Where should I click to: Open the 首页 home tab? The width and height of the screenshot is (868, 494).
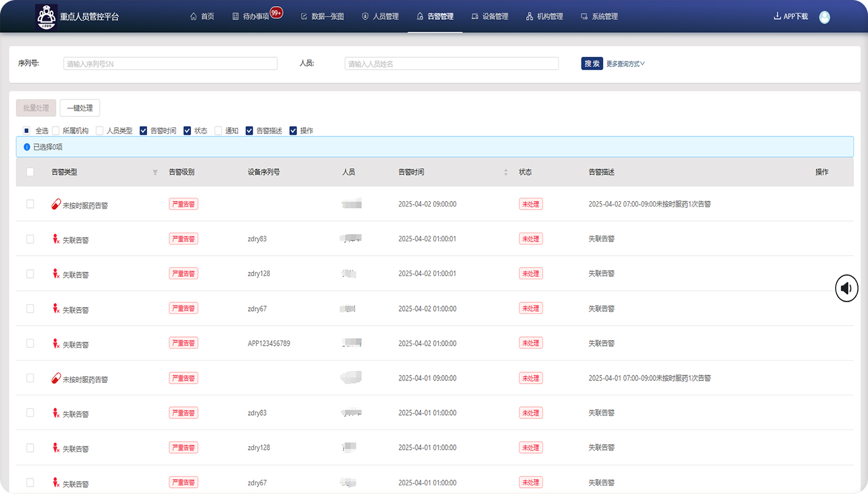tap(202, 17)
